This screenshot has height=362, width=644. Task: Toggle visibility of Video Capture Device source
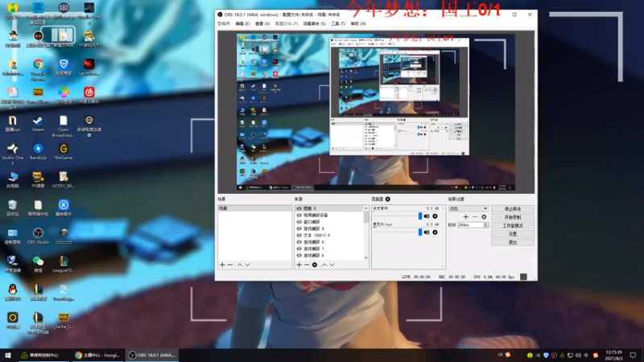click(x=299, y=215)
